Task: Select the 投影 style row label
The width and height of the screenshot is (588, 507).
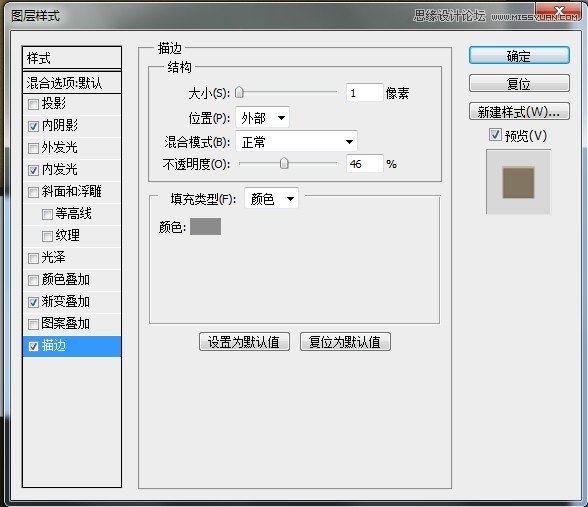Action: 54,104
